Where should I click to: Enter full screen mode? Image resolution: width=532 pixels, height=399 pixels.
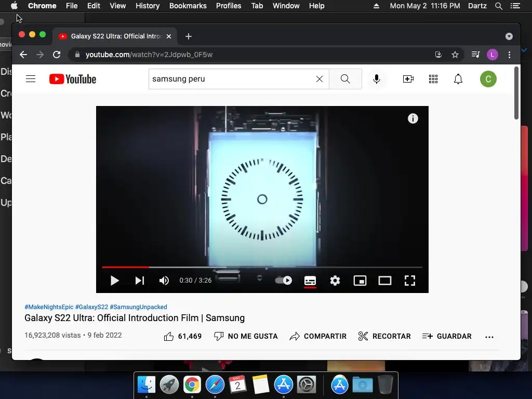410,281
